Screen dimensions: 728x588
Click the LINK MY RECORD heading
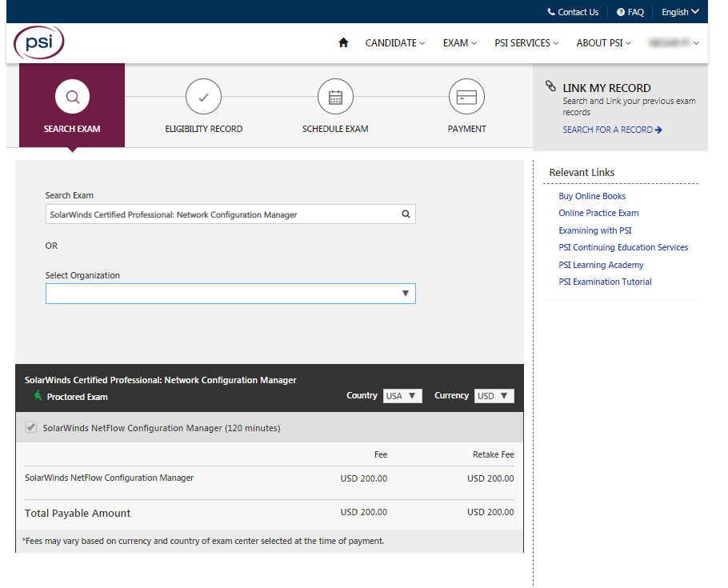606,88
